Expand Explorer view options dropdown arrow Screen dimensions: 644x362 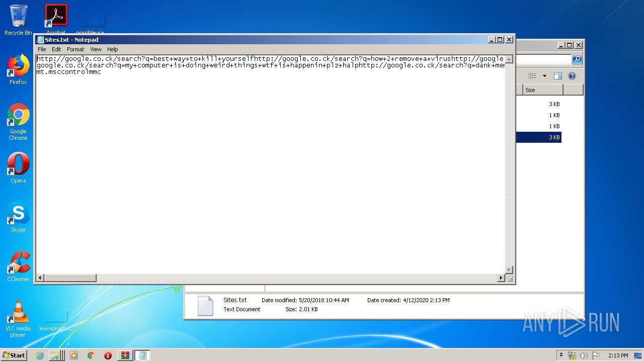(544, 76)
